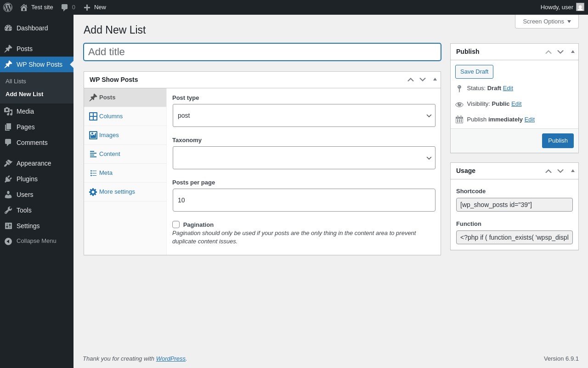Open the Tools wrench icon
This screenshot has width=588, height=368.
click(8, 210)
